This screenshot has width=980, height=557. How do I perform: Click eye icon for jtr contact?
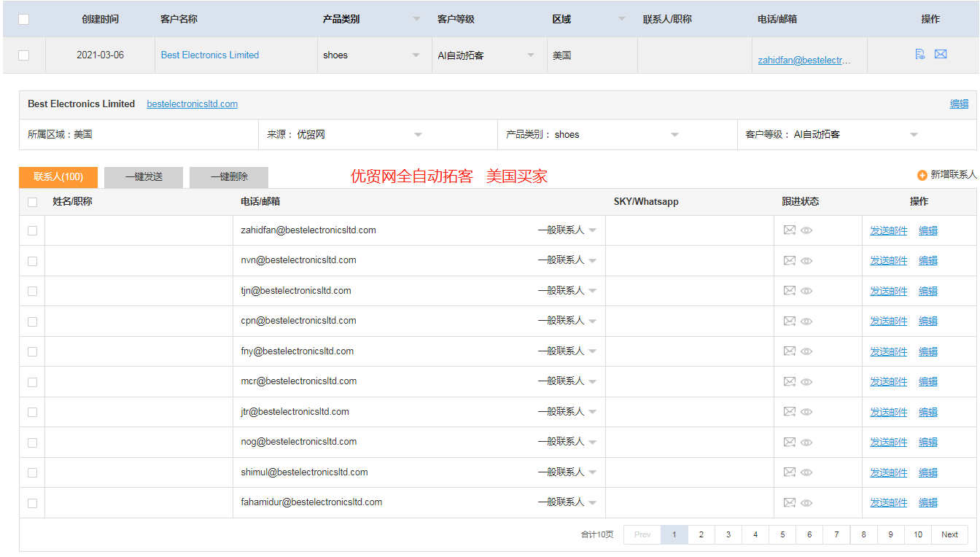pyautogui.click(x=806, y=412)
